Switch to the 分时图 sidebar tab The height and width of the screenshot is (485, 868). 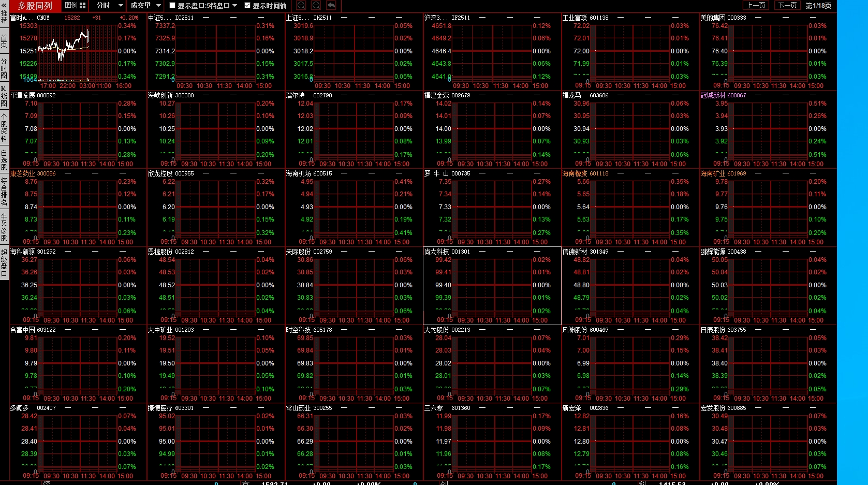(x=4, y=68)
